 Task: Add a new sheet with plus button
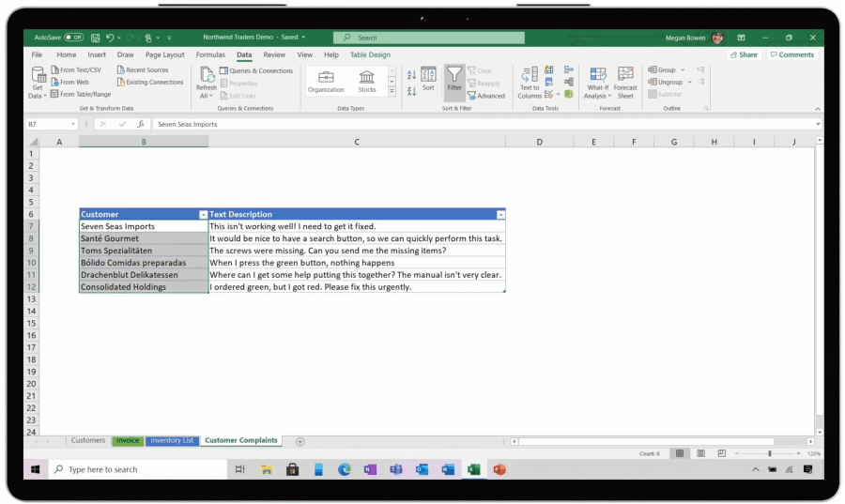coord(300,441)
